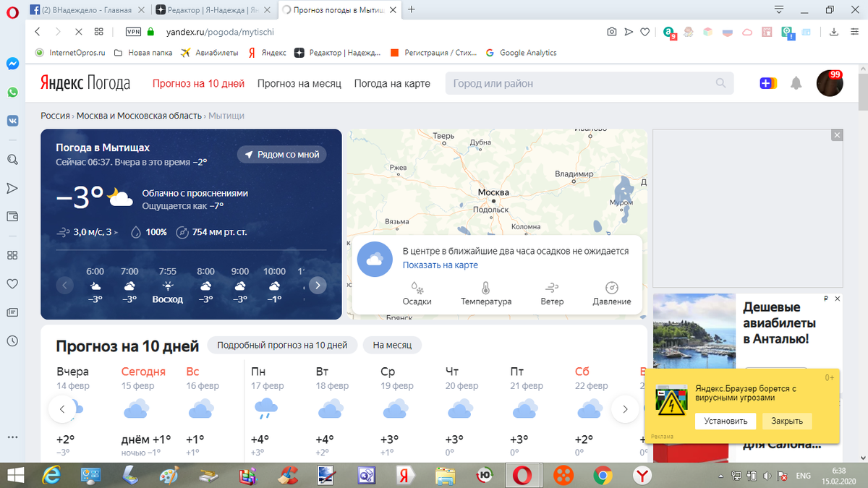
Task: Open the user profile avatar
Action: [830, 83]
